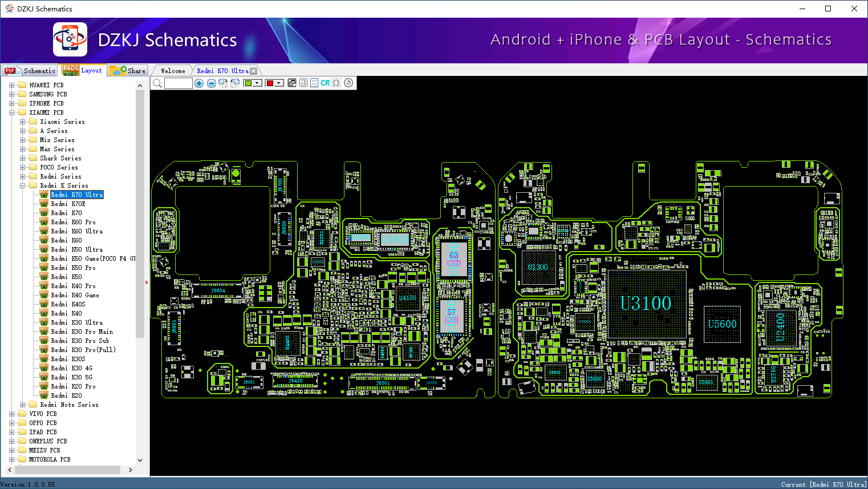Open the Share tab
Image resolution: width=868 pixels, height=489 pixels.
(128, 71)
